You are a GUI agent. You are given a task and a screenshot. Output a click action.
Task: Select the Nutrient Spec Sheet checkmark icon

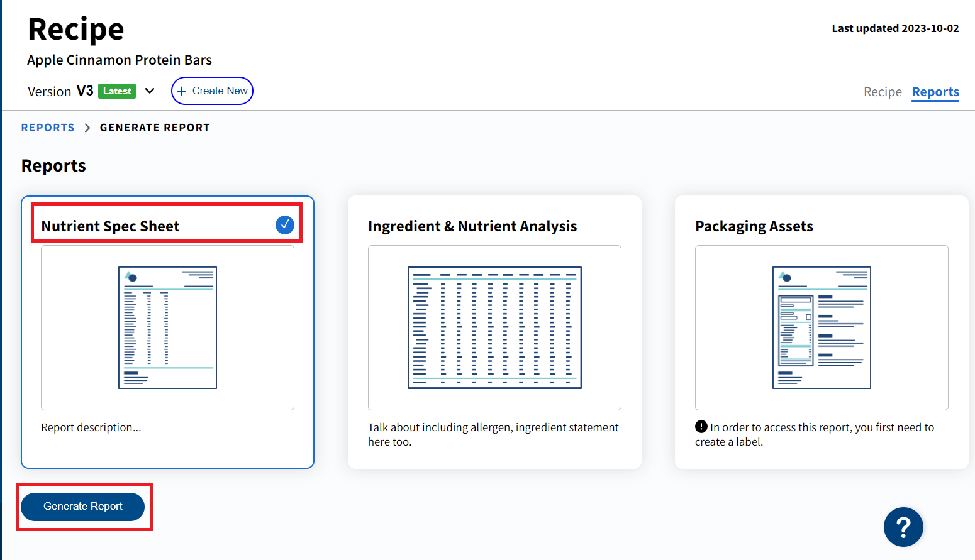click(285, 224)
